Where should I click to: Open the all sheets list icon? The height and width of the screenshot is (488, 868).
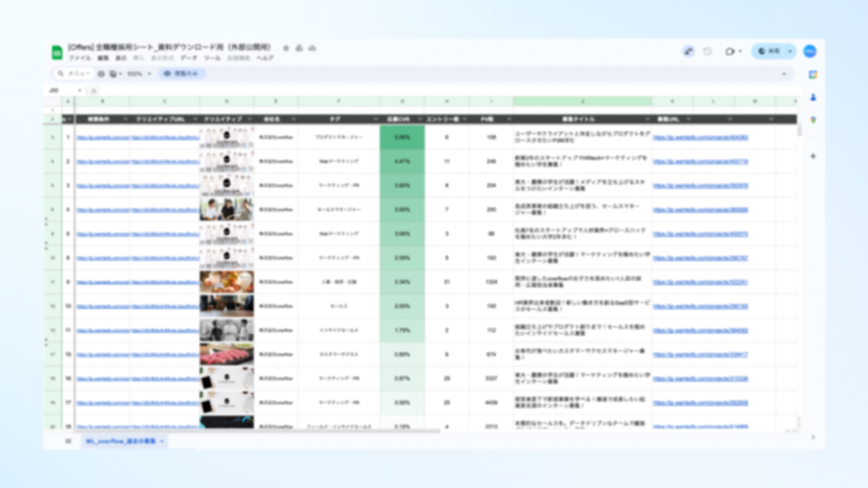(69, 440)
